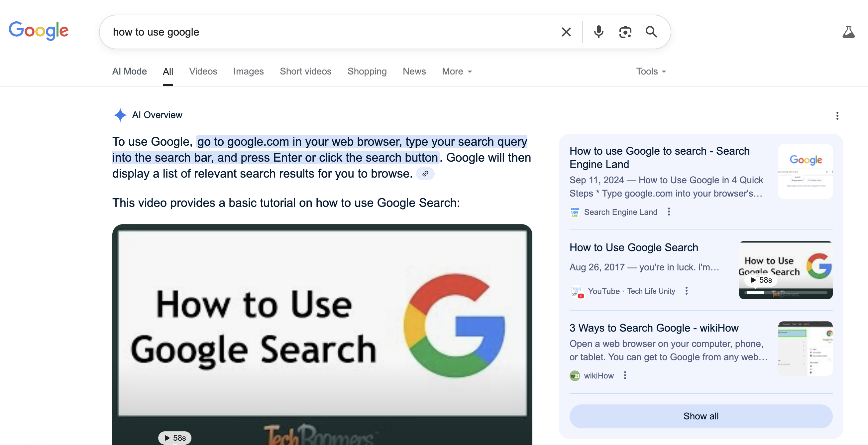Switch to AI Mode tab
The width and height of the screenshot is (868, 445).
pos(129,72)
